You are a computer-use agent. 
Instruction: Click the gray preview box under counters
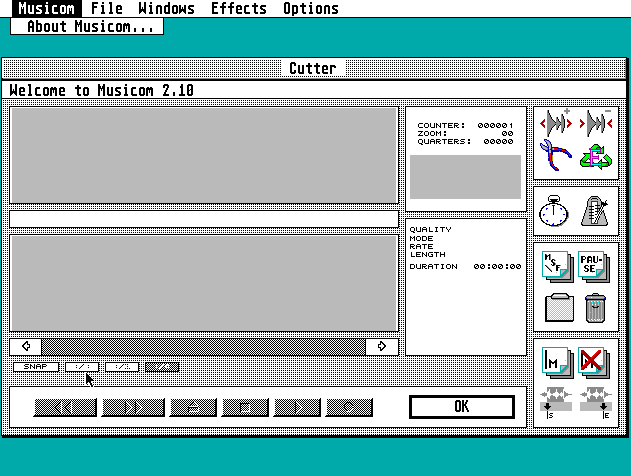pos(465,177)
